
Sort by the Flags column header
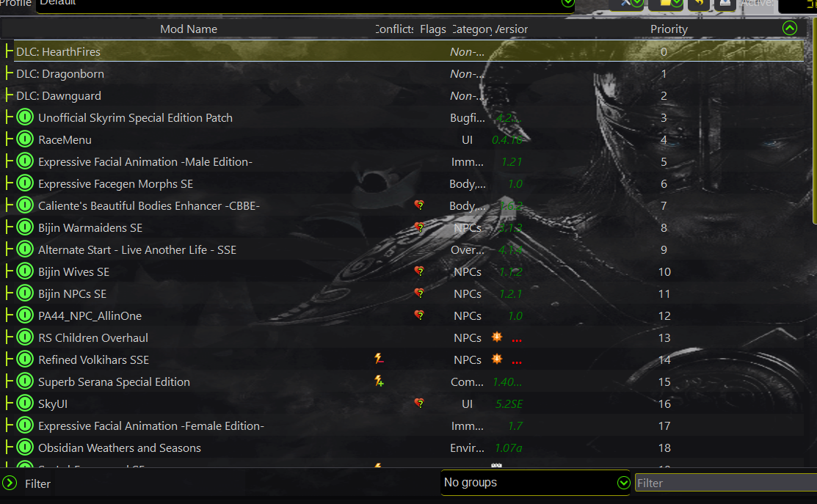(433, 29)
